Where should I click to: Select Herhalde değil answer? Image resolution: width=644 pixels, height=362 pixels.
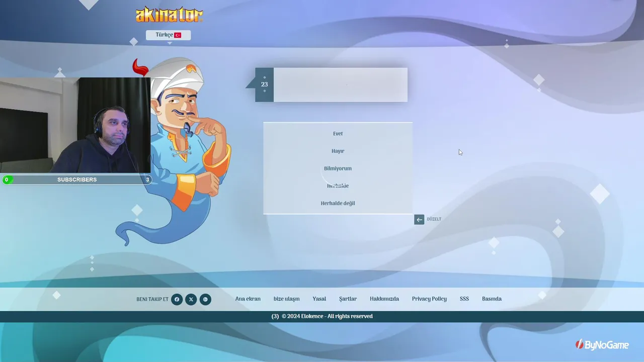(x=338, y=203)
